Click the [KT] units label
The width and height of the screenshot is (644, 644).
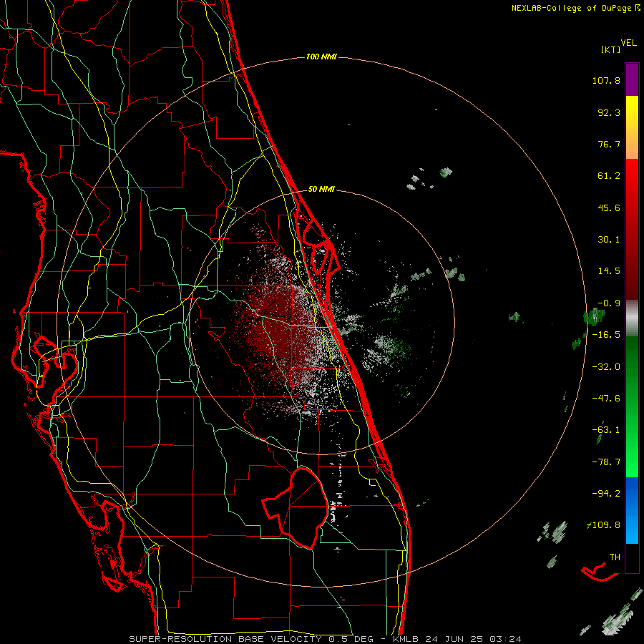click(611, 49)
